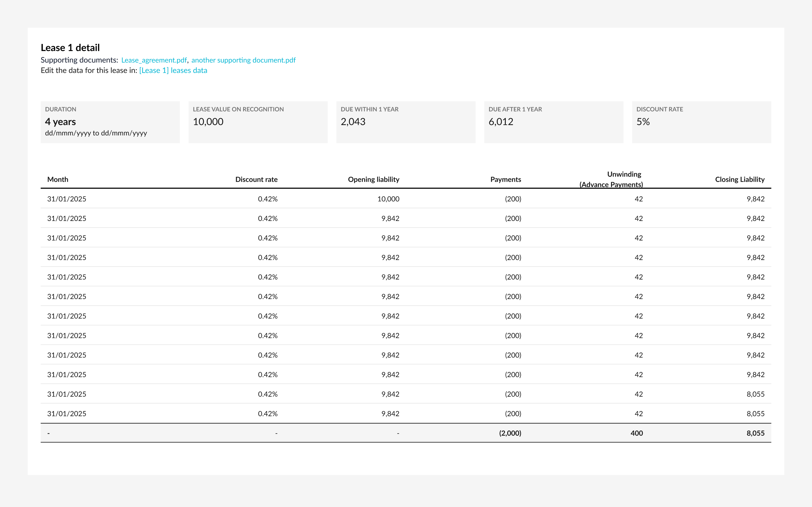Viewport: 812px width, 507px height.
Task: Open the Lease_agreement.pdf link
Action: click(154, 60)
